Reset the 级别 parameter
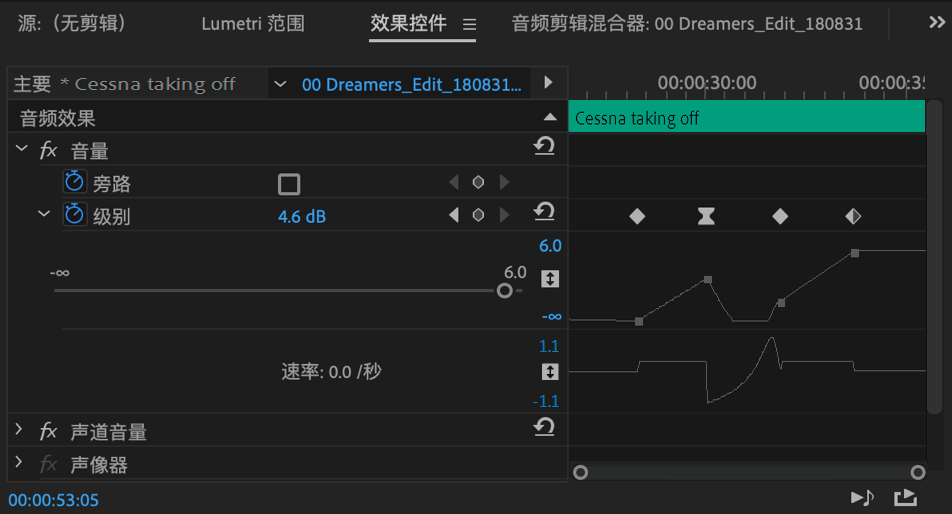The image size is (952, 514). [544, 212]
